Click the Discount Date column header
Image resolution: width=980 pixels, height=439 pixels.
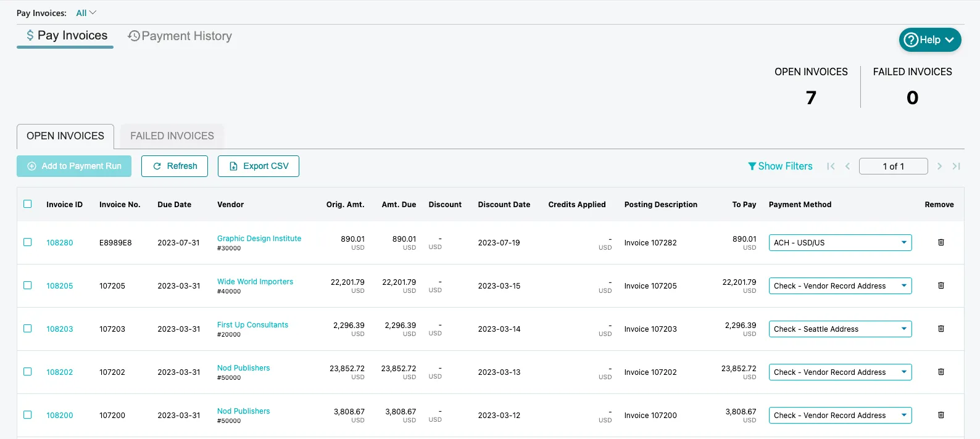(x=504, y=205)
